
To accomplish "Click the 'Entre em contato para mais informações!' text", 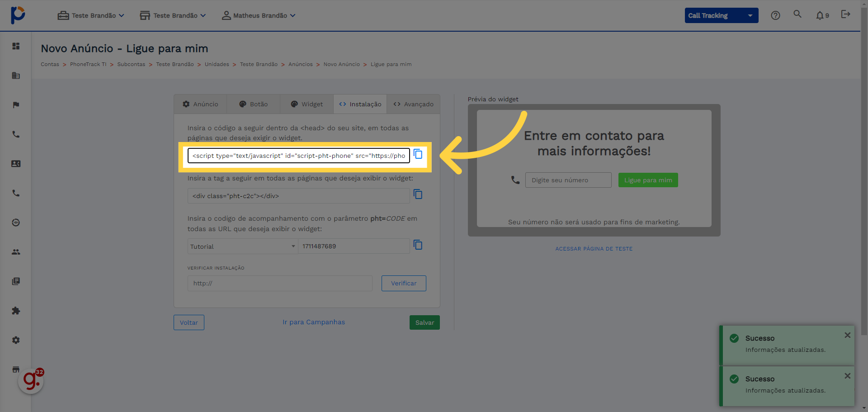I will (594, 143).
